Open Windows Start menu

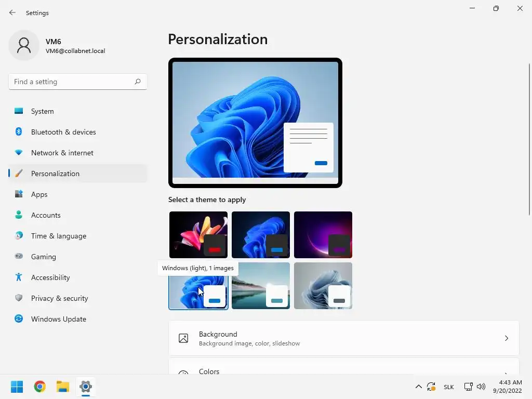pyautogui.click(x=17, y=387)
